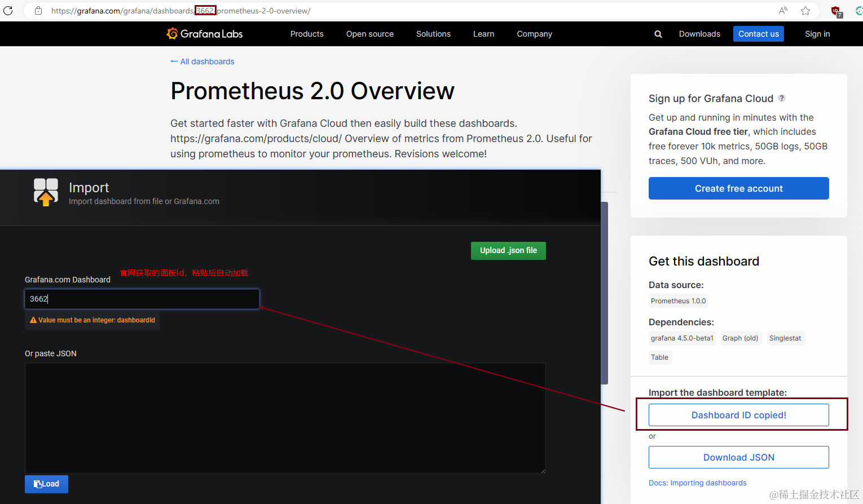Reload the page with the browser refresh icon
This screenshot has height=504, width=863.
point(8,11)
